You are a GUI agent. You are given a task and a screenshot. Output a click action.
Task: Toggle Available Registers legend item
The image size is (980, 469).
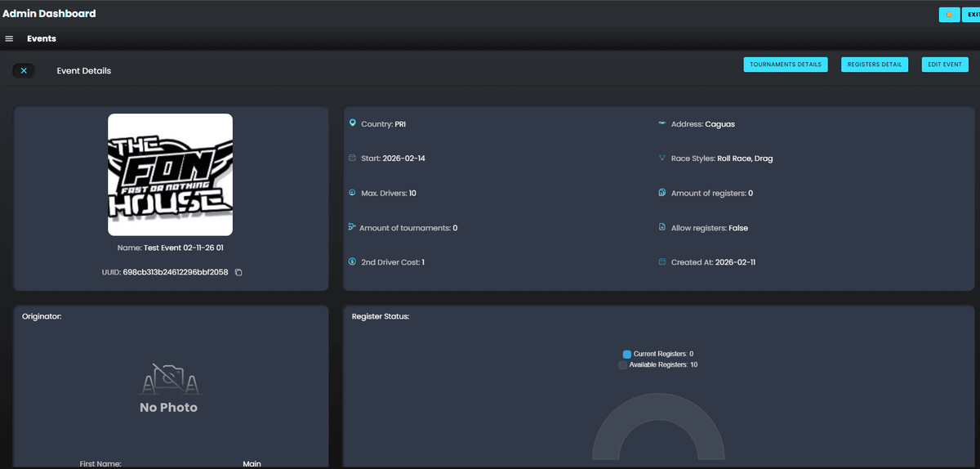657,365
